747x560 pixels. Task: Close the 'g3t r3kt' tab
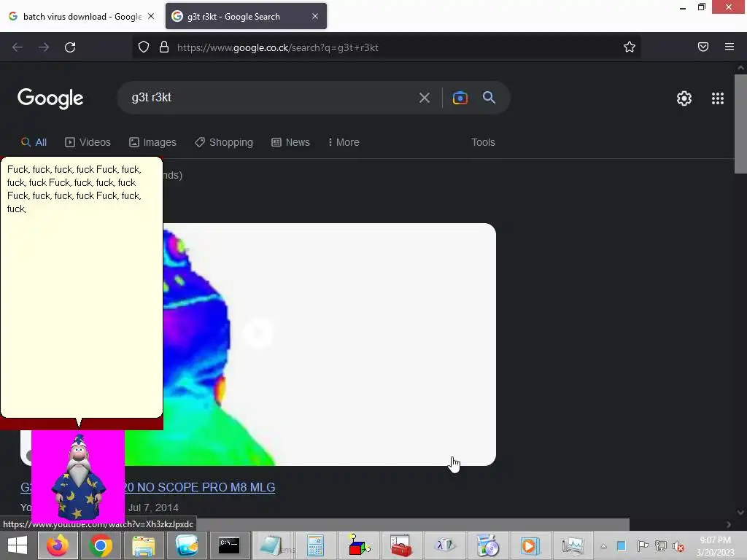click(x=315, y=16)
